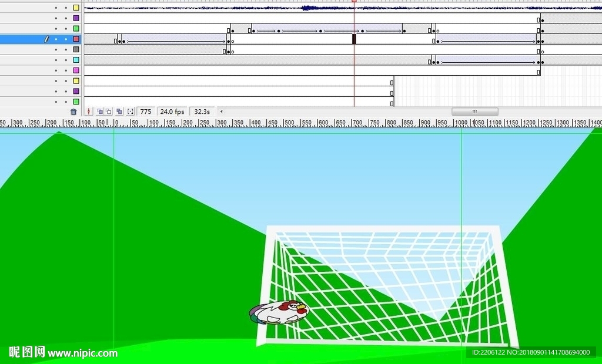This screenshot has height=364, width=602.
Task: Delete the selected layer using the trash icon
Action: (x=73, y=112)
